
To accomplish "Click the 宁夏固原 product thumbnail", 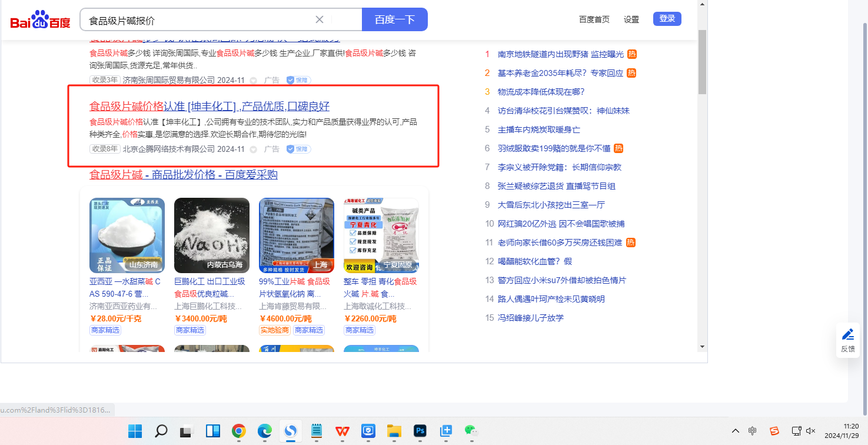I will [x=381, y=235].
